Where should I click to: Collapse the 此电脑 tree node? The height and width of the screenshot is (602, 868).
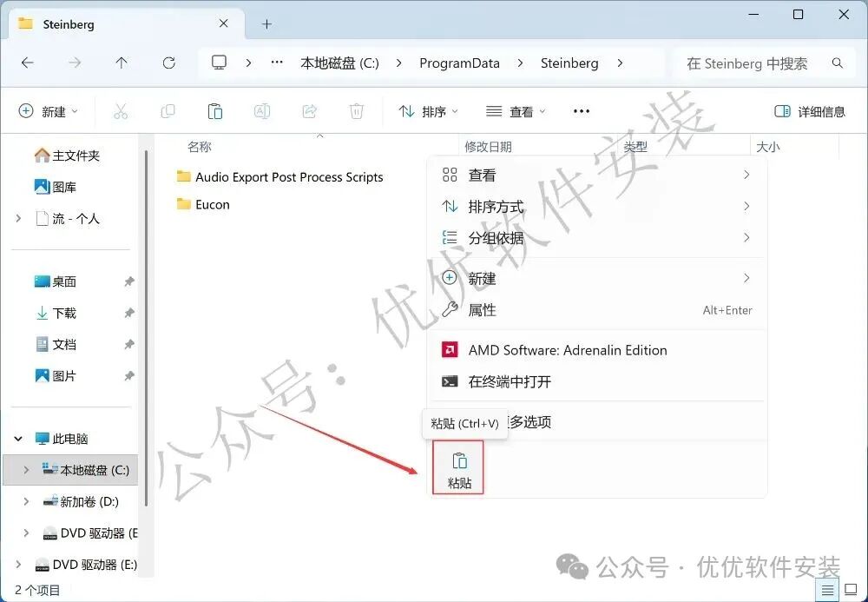click(18, 439)
